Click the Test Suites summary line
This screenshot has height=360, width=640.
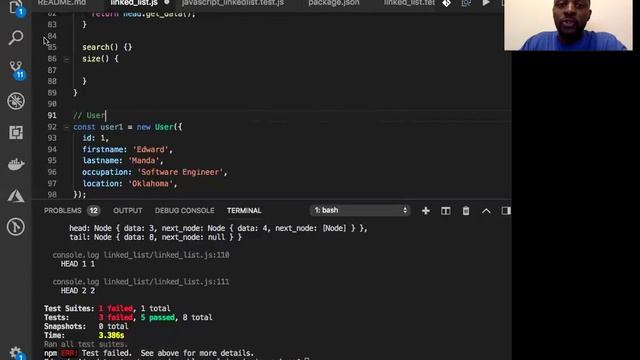click(107, 309)
